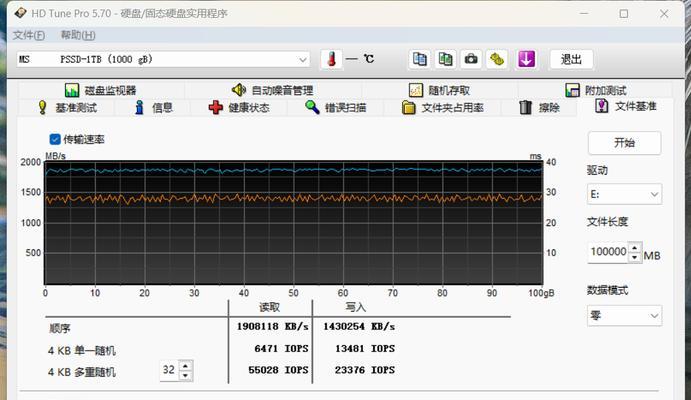This screenshot has height=400, width=691.
Task: Click the 写入 column header
Action: coord(356,307)
